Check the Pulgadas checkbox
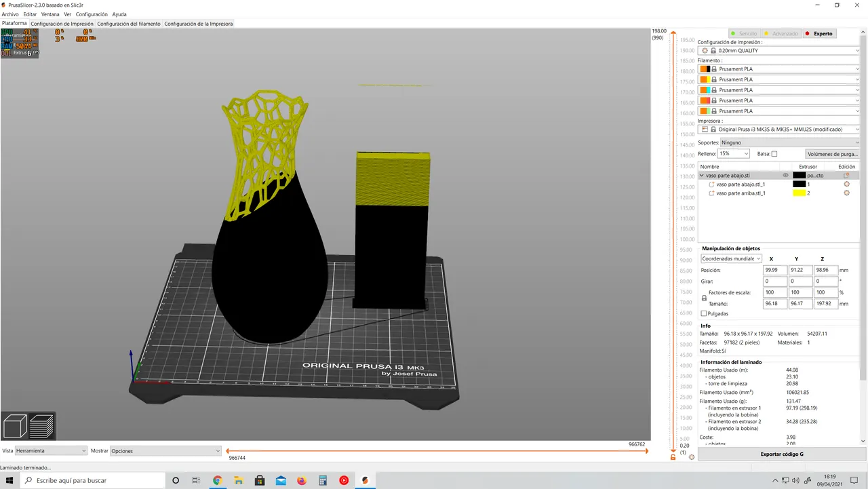 pyautogui.click(x=704, y=313)
